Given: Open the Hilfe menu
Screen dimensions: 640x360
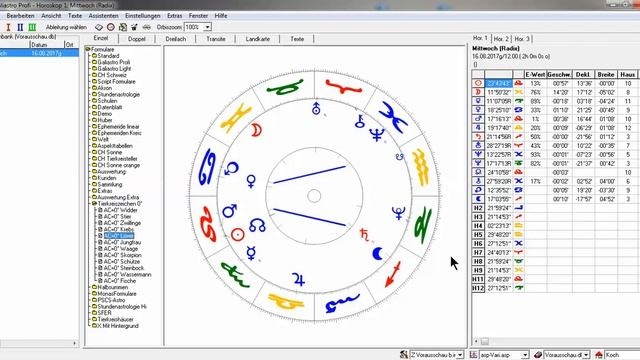Looking at the screenshot, I should 221,16.
